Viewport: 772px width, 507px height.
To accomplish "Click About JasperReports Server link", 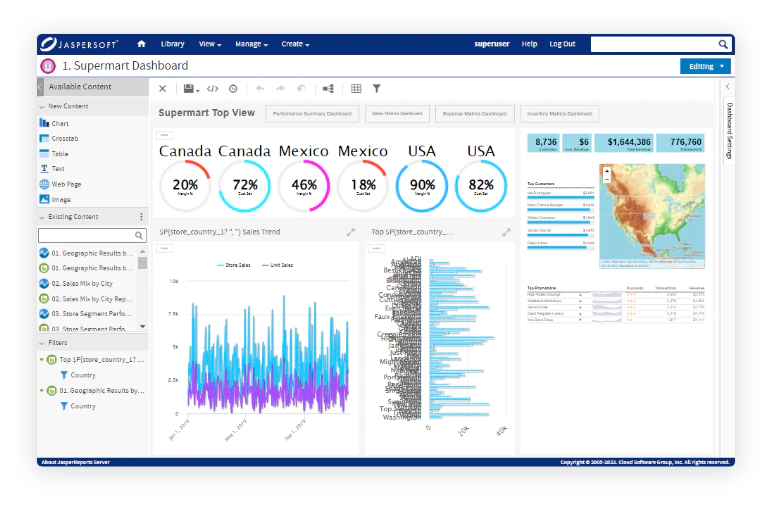I will click(75, 462).
